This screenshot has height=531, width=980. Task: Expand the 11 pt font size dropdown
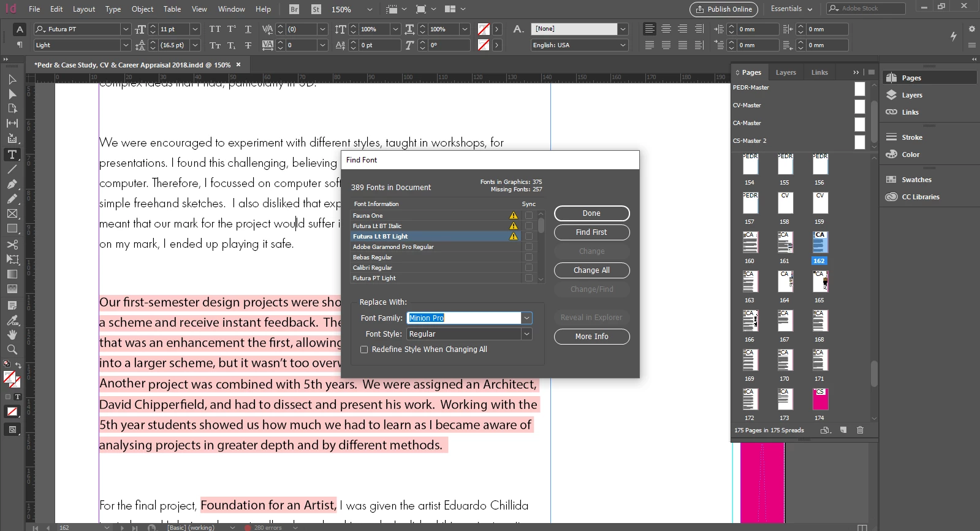coord(195,29)
